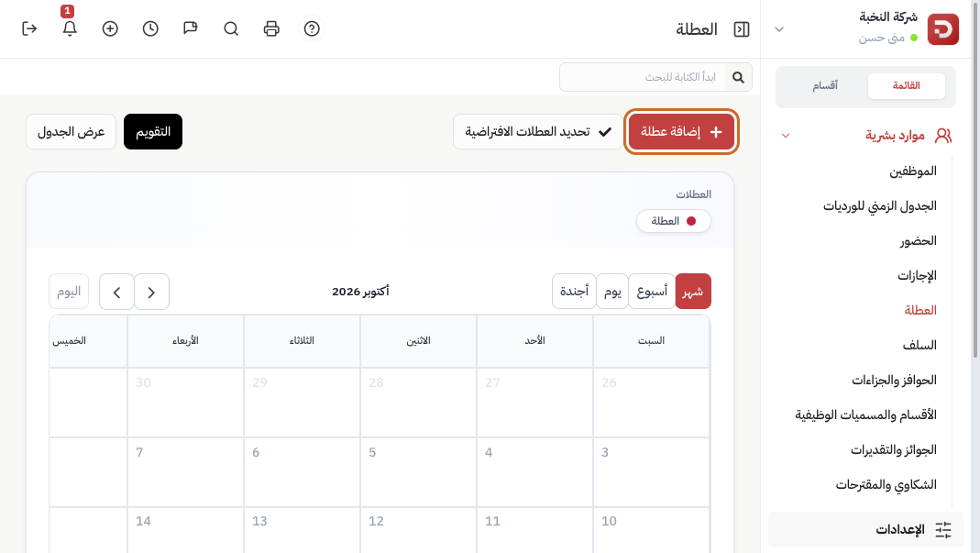Select calendar day 12
Image resolution: width=980 pixels, height=553 pixels.
[419, 530]
